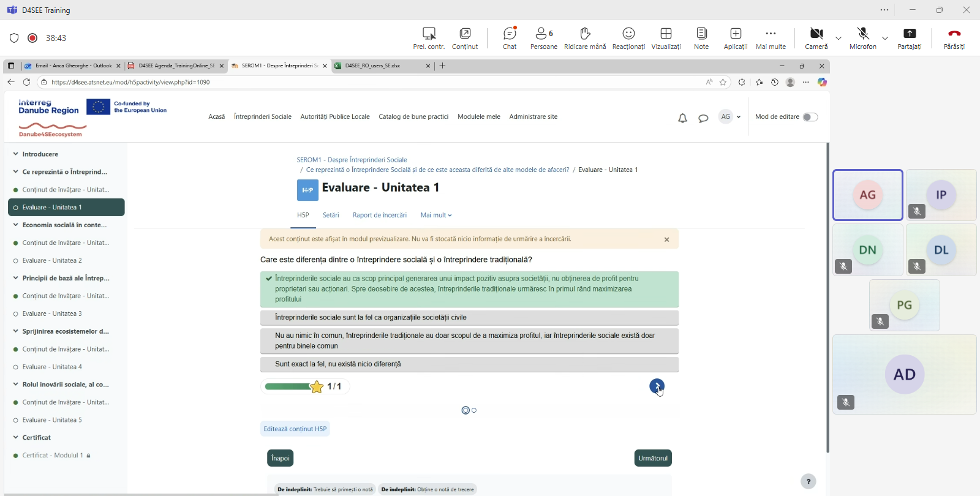Dismiss the preview mode notice
This screenshot has height=496, width=980.
(x=666, y=239)
